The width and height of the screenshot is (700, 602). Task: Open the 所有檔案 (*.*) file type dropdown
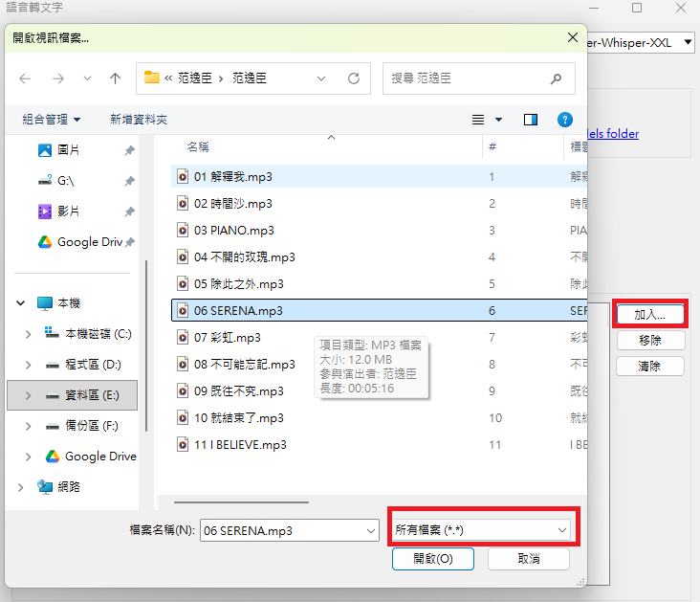point(481,530)
